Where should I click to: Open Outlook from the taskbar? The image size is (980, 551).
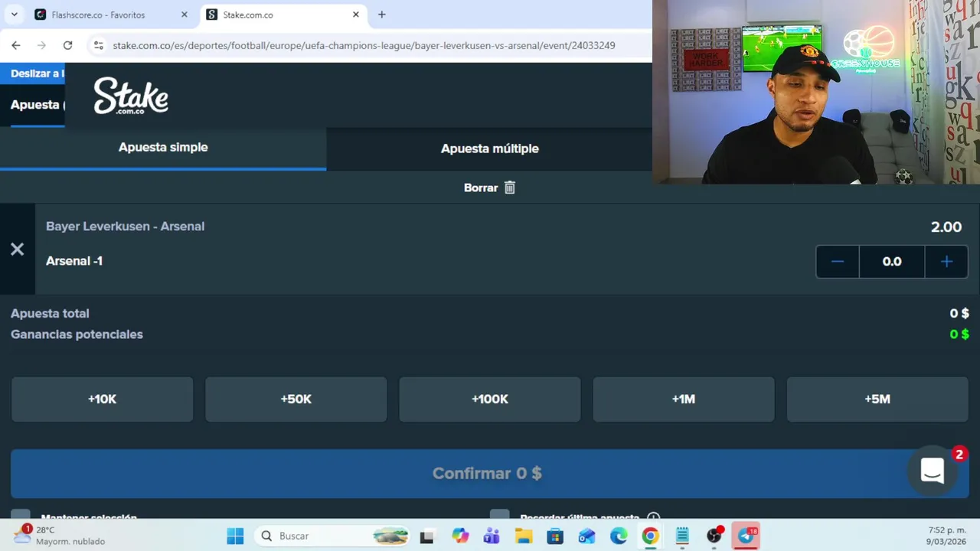586,536
